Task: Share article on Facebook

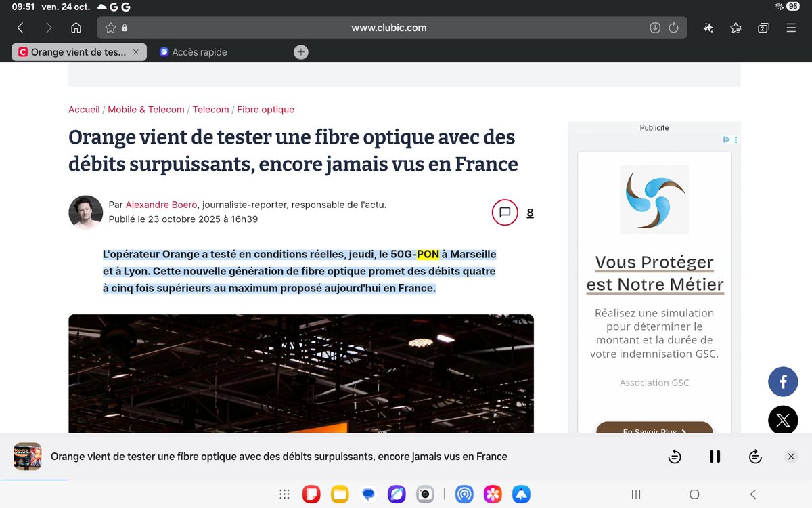Action: [783, 382]
